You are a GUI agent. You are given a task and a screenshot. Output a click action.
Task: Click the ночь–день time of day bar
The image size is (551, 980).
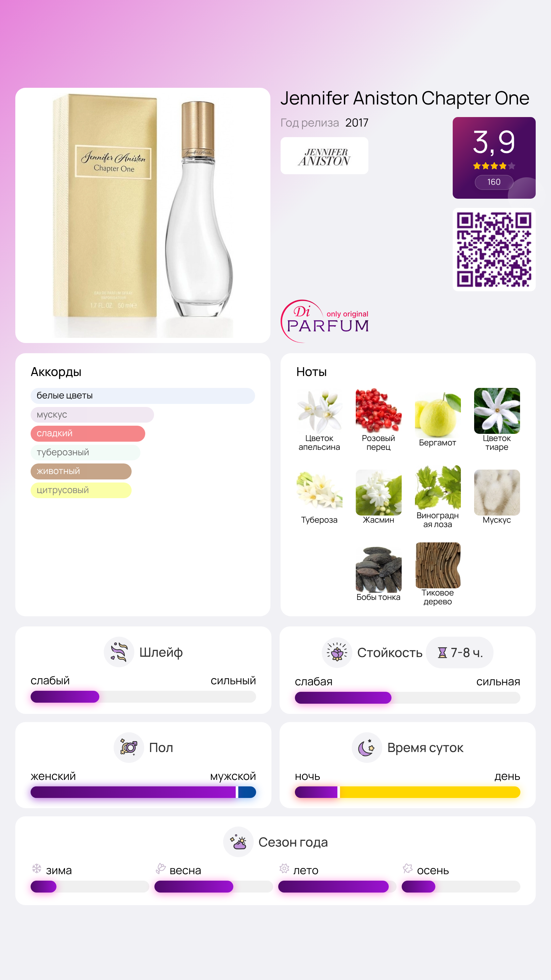407,793
